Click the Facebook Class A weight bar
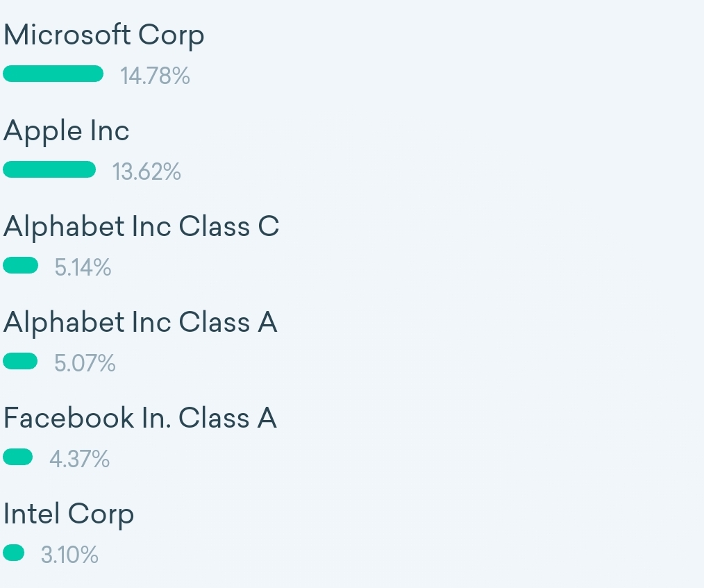Image resolution: width=704 pixels, height=588 pixels. (x=18, y=457)
